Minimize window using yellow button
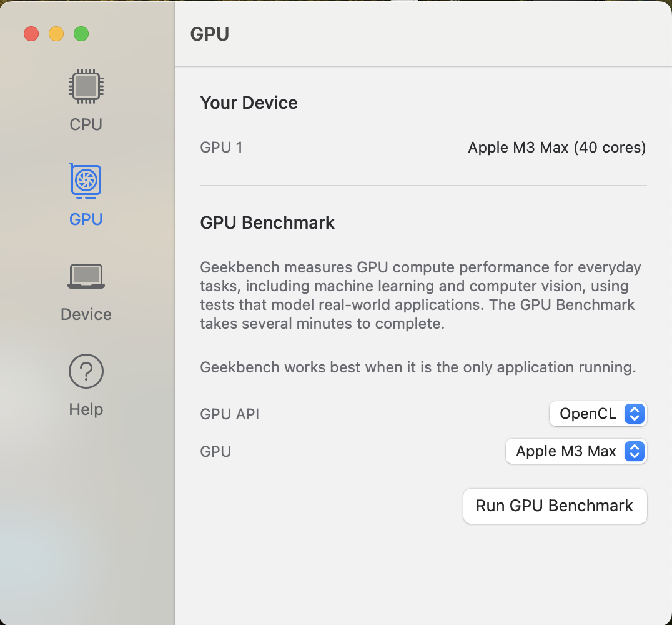The image size is (672, 625). pyautogui.click(x=56, y=34)
